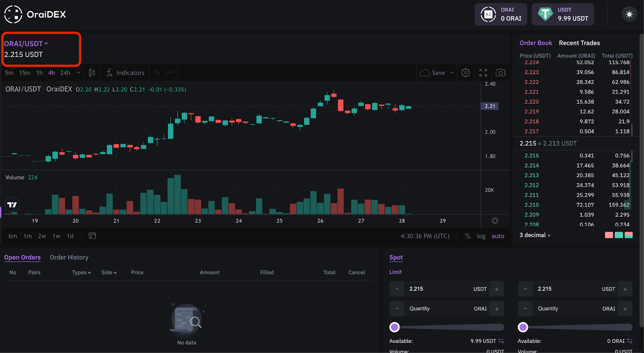Show only buy orders with green swatch

[x=619, y=235]
